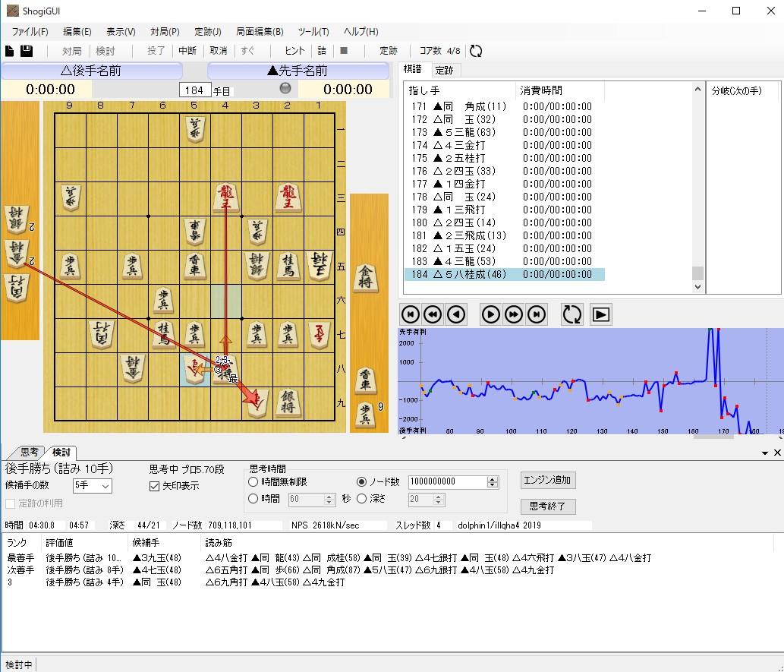Jump to the last move of the game
The image size is (784, 672).
click(x=537, y=314)
